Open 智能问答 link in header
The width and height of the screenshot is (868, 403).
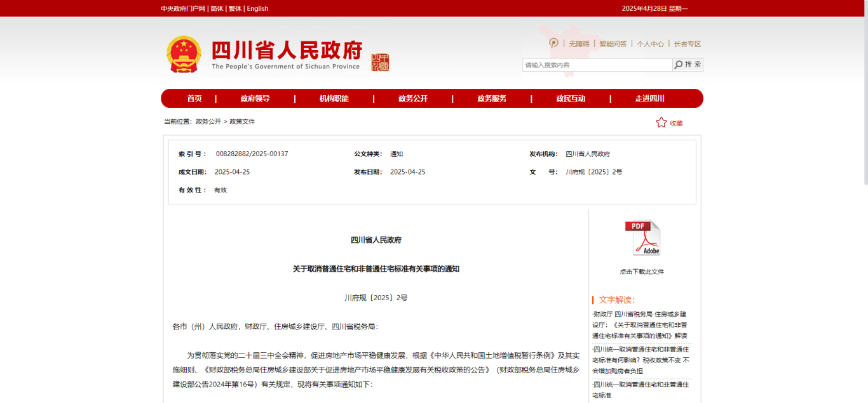(613, 44)
